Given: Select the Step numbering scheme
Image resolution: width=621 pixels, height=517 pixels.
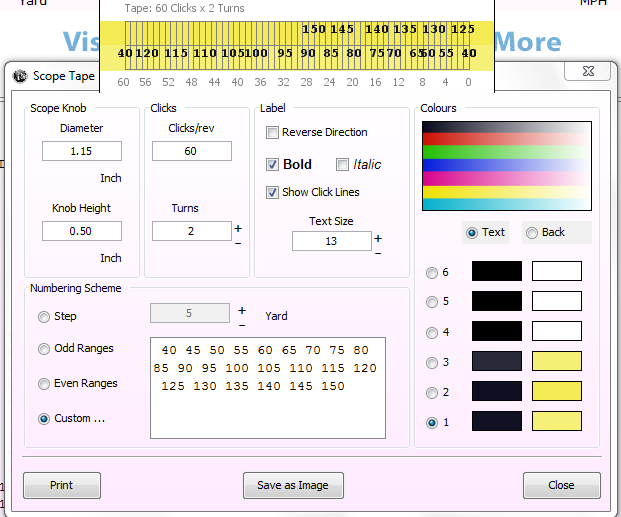Looking at the screenshot, I should (44, 317).
